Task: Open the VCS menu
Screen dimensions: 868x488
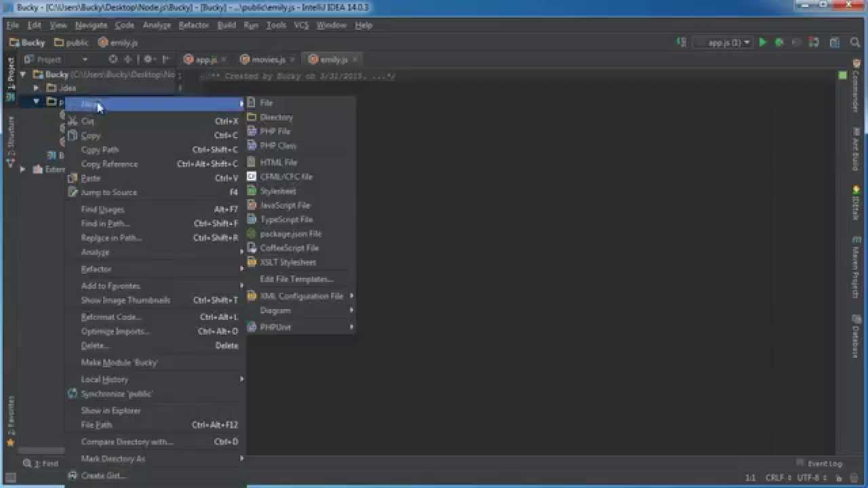Action: click(x=301, y=25)
